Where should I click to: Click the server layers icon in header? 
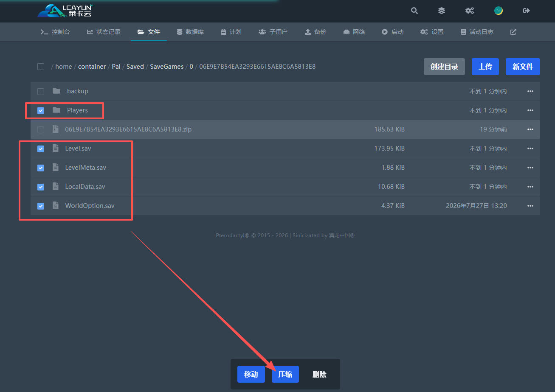pyautogui.click(x=442, y=11)
